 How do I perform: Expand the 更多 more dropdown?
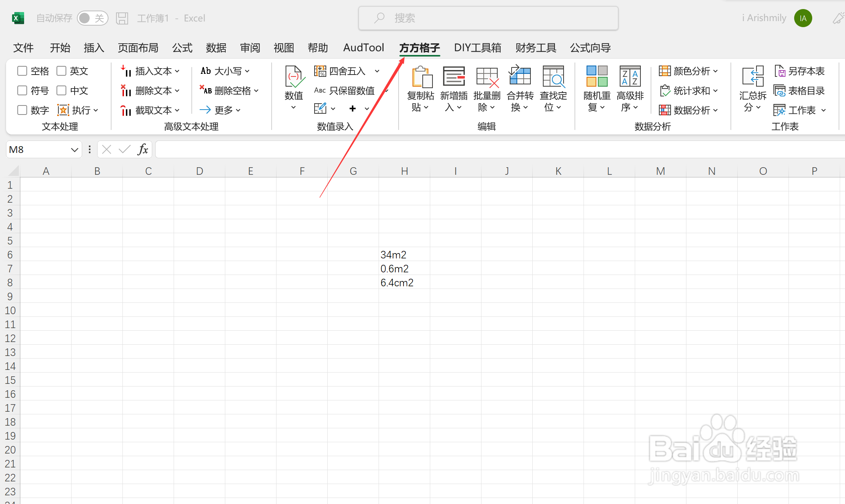[238, 110]
